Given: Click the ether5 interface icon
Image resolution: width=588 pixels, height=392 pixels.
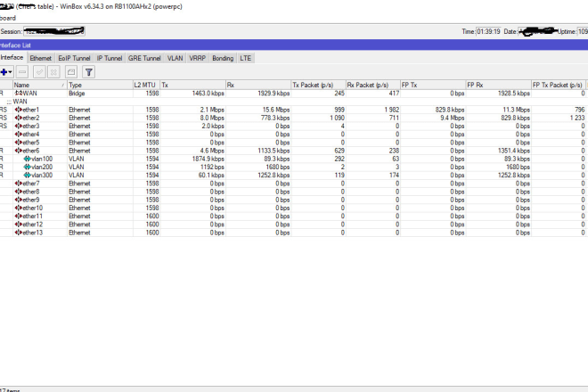Looking at the screenshot, I should point(19,143).
